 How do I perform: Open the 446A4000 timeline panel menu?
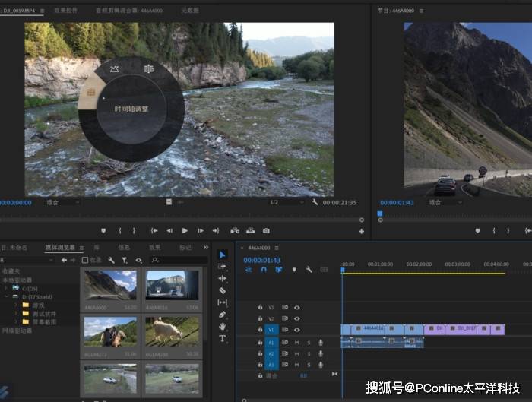click(277, 248)
